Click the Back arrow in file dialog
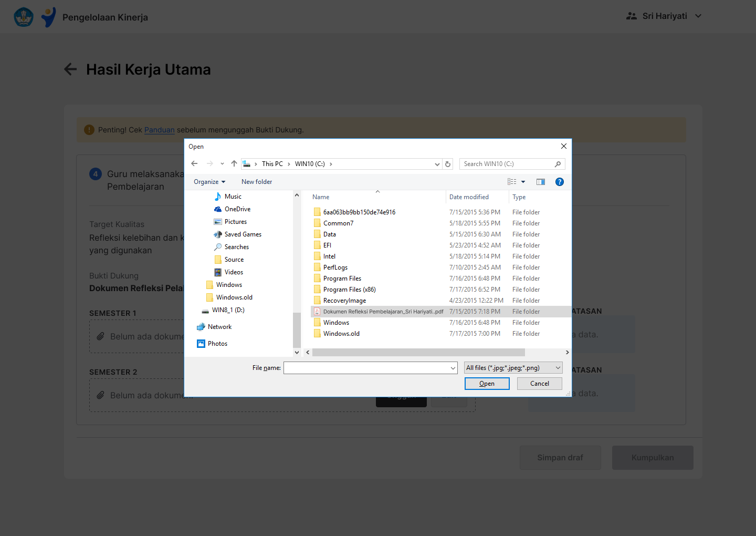 pos(194,164)
